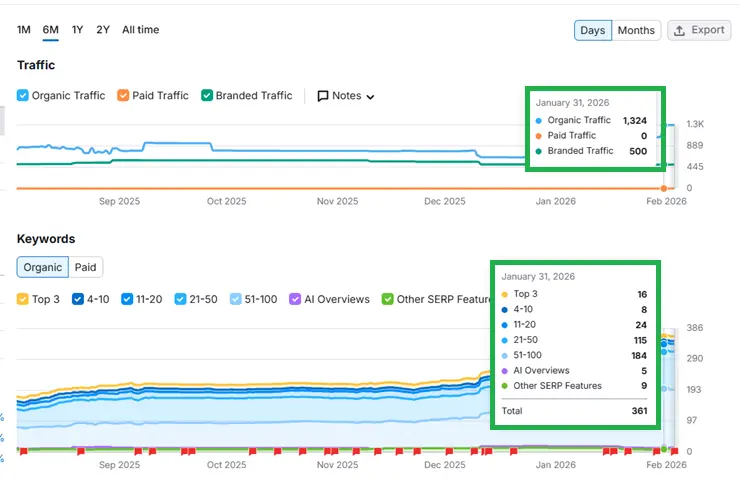This screenshot has width=740, height=489.
Task: Click the orange Paid Traffic data point
Action: point(663,188)
